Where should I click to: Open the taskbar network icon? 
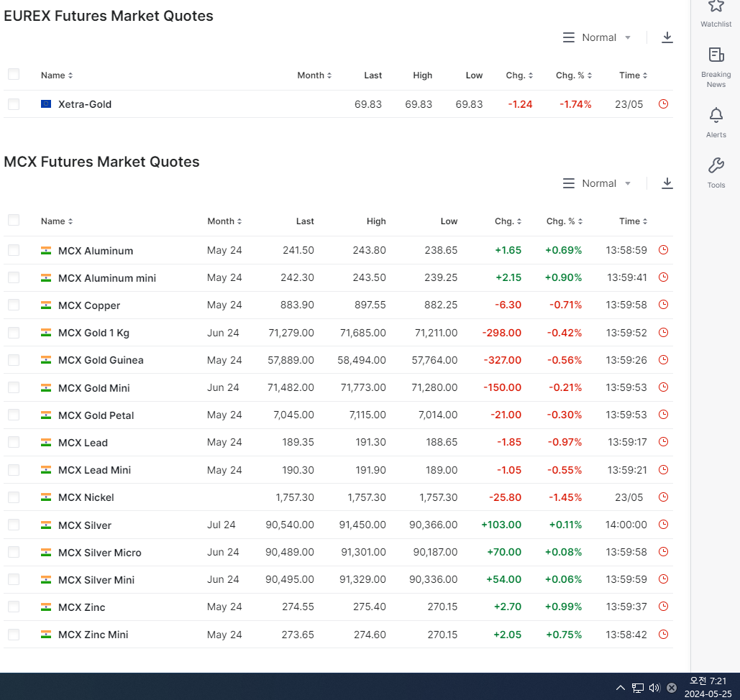(638, 688)
